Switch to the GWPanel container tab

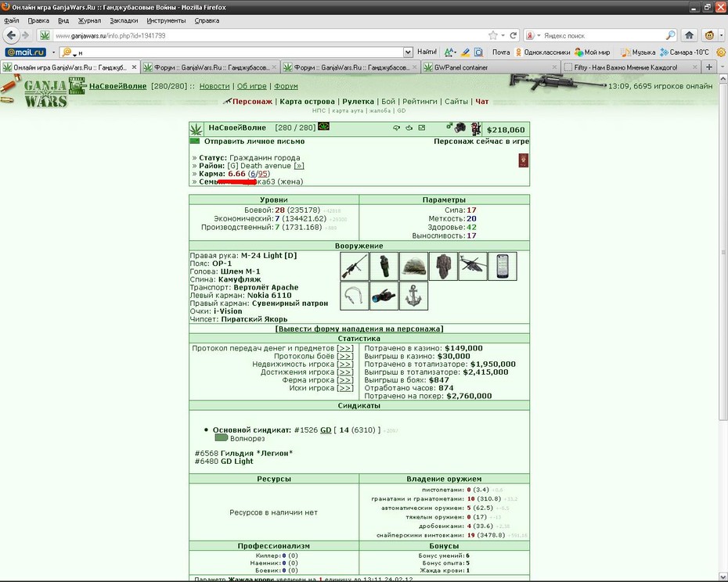pos(490,67)
